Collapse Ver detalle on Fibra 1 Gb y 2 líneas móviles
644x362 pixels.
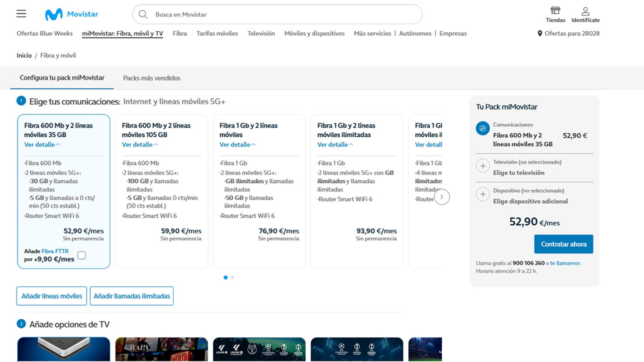(x=237, y=144)
